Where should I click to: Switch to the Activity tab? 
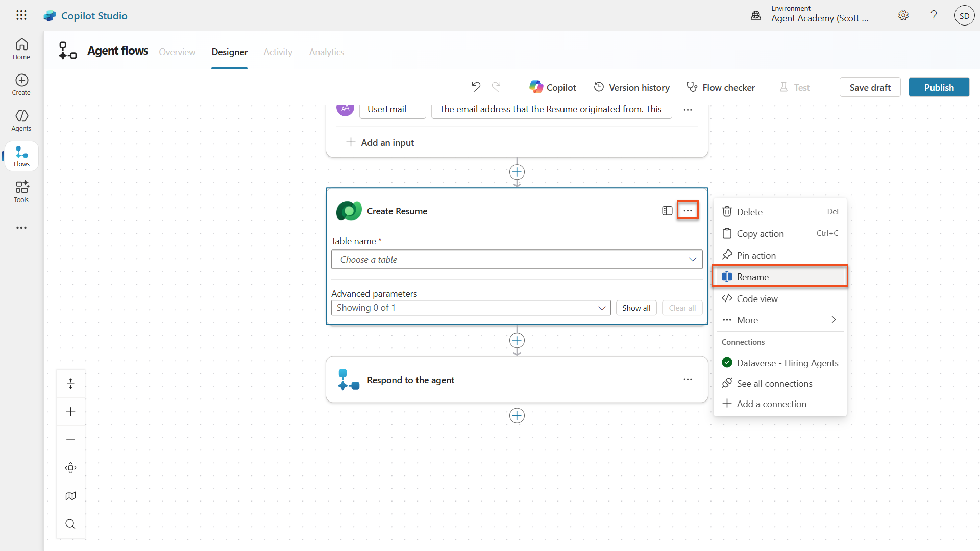coord(278,52)
